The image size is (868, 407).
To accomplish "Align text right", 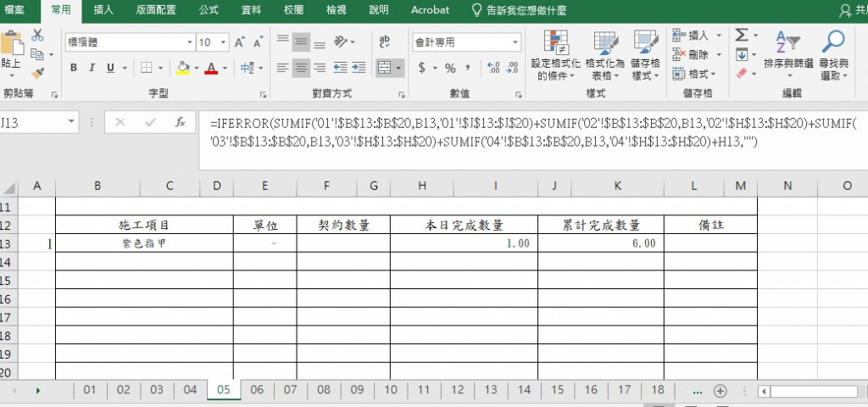I will pos(320,68).
